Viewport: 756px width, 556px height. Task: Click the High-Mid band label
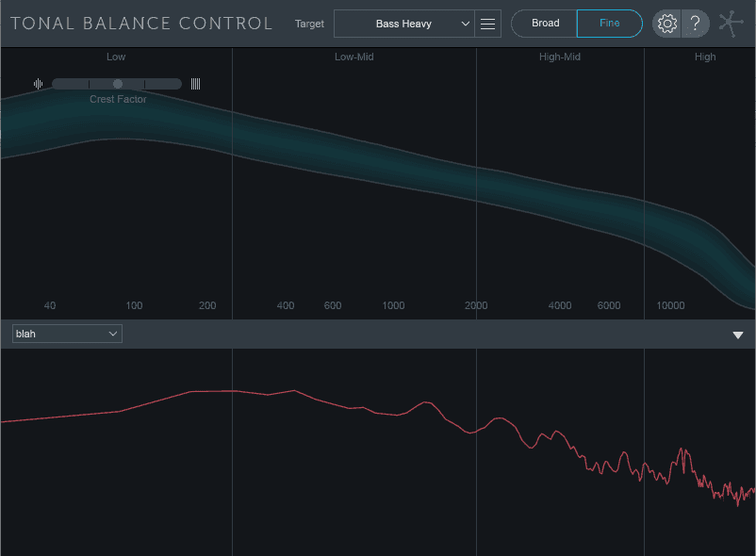point(559,57)
